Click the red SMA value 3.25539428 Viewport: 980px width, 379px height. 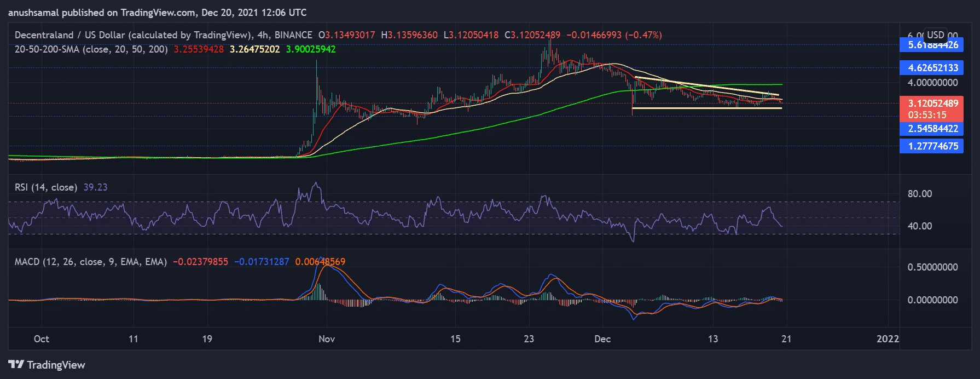click(x=199, y=49)
